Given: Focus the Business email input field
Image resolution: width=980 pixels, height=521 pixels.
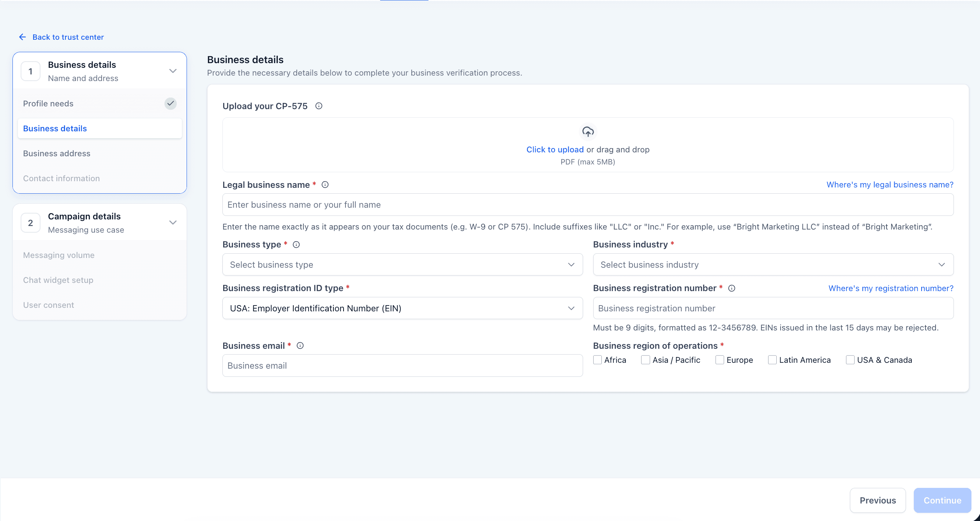Looking at the screenshot, I should [402, 366].
